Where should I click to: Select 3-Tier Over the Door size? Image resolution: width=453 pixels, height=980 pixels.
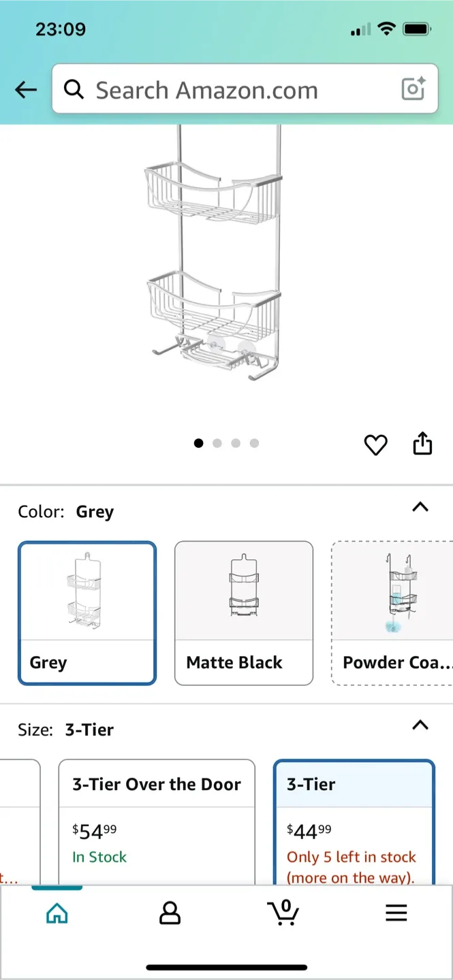click(x=157, y=823)
